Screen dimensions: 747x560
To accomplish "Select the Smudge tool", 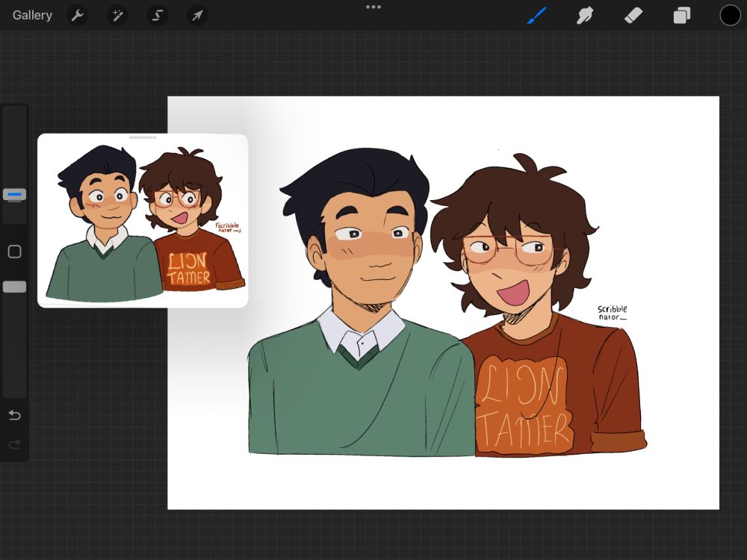I will [585, 16].
